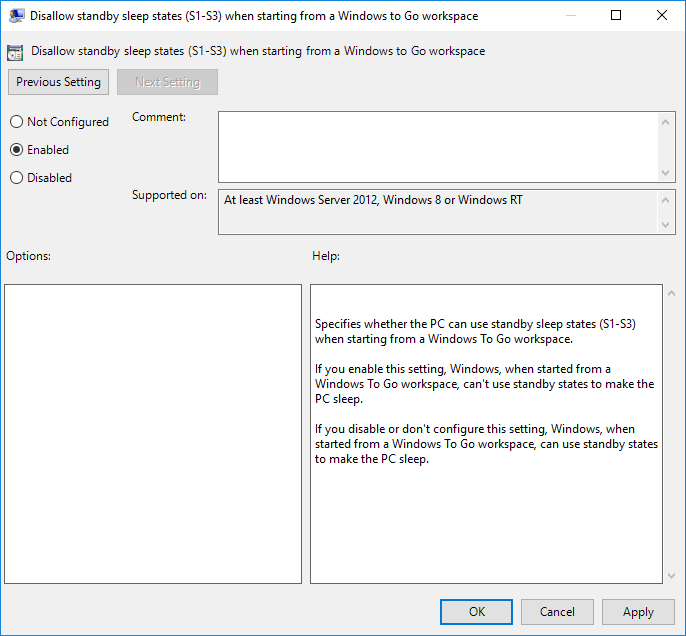Click 'At least Windows Server 2012' supported text
Image resolution: width=686 pixels, height=636 pixels.
pyautogui.click(x=373, y=200)
